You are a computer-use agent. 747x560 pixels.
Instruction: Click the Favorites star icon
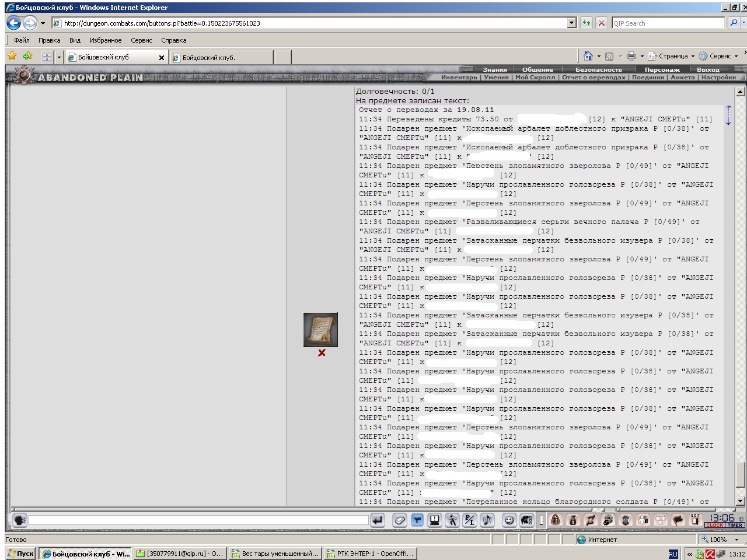click(12, 56)
